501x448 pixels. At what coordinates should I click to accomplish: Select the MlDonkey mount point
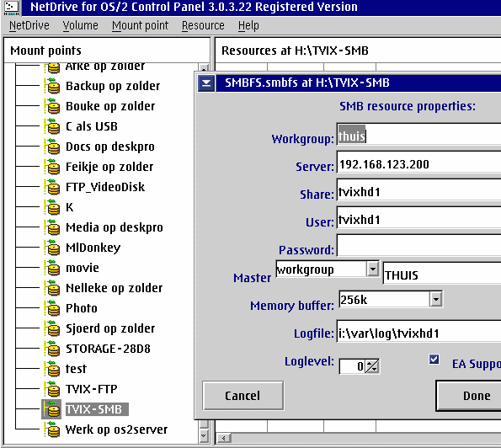pos(93,248)
